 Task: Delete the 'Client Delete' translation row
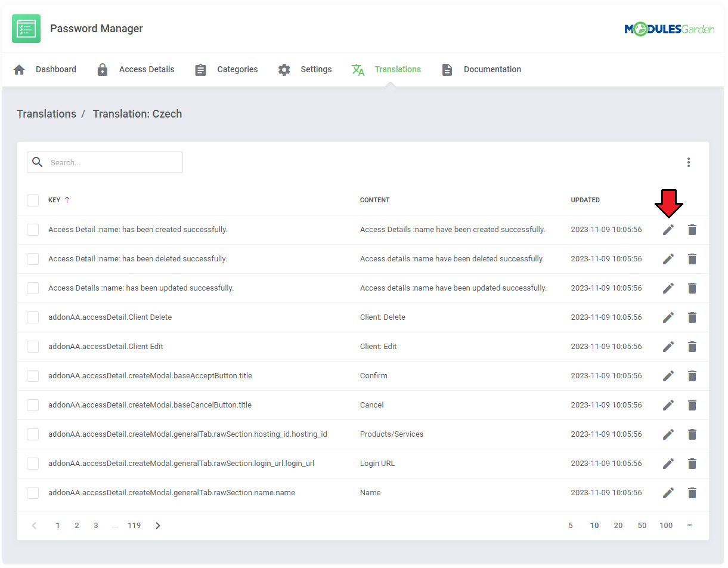click(x=692, y=317)
